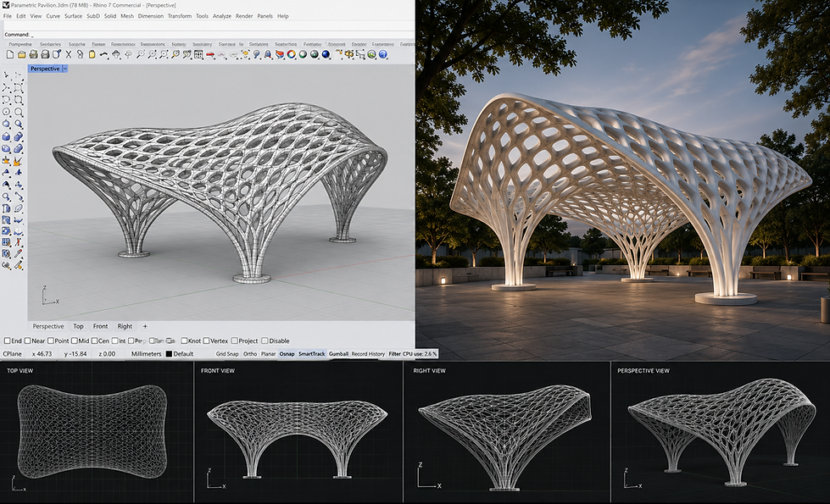
Task: Open the Surface menu
Action: click(73, 16)
